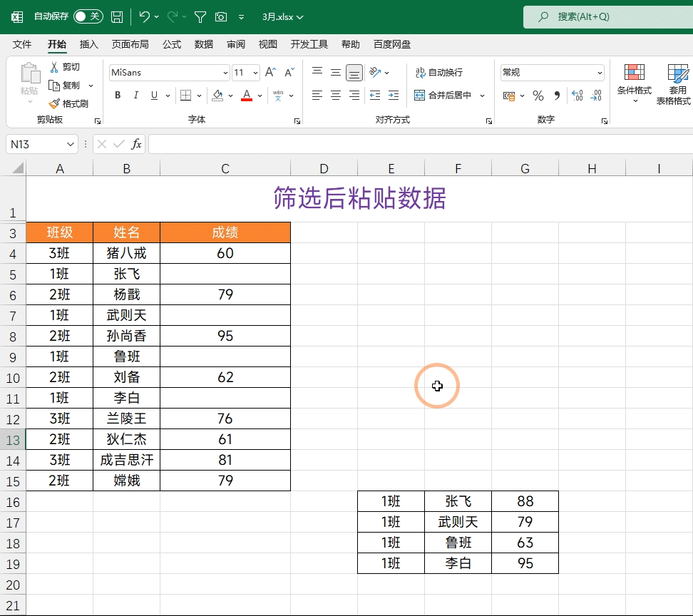Open the MiSans font name dropdown
Viewport: 693px width, 616px height.
(x=225, y=72)
